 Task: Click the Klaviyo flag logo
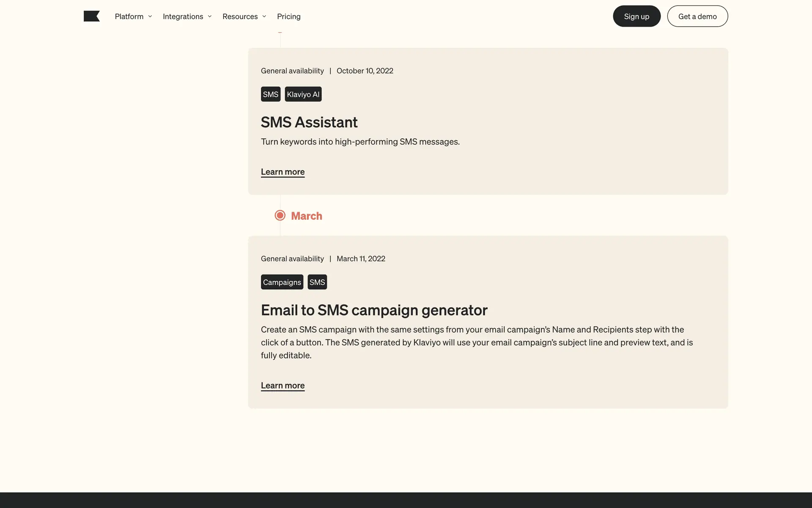pyautogui.click(x=91, y=16)
